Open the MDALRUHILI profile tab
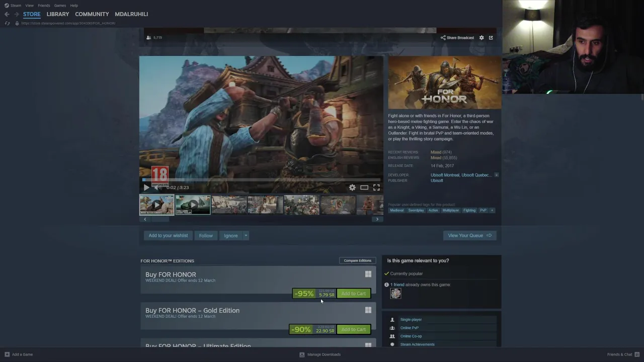 (x=131, y=14)
